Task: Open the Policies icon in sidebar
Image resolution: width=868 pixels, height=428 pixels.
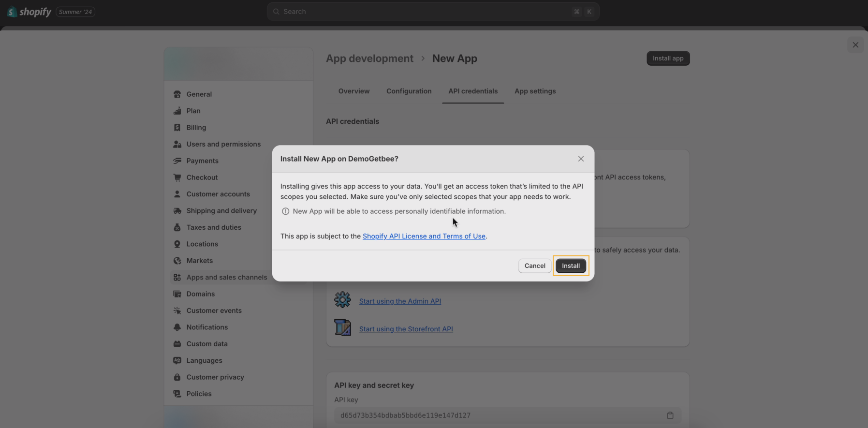Action: click(177, 394)
